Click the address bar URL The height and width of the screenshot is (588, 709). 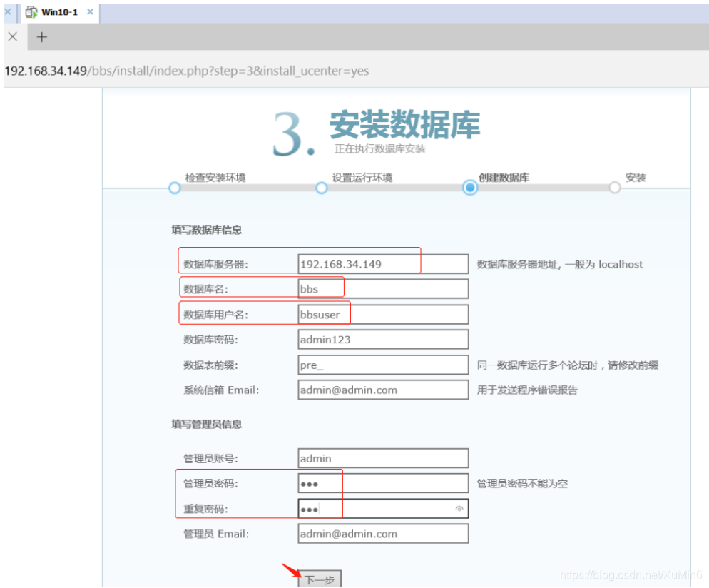tap(186, 71)
